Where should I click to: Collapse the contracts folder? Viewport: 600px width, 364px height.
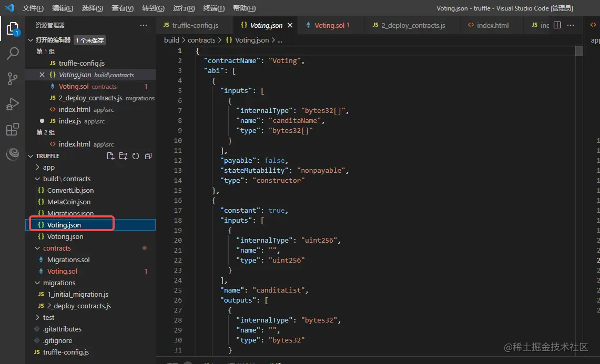[37, 248]
